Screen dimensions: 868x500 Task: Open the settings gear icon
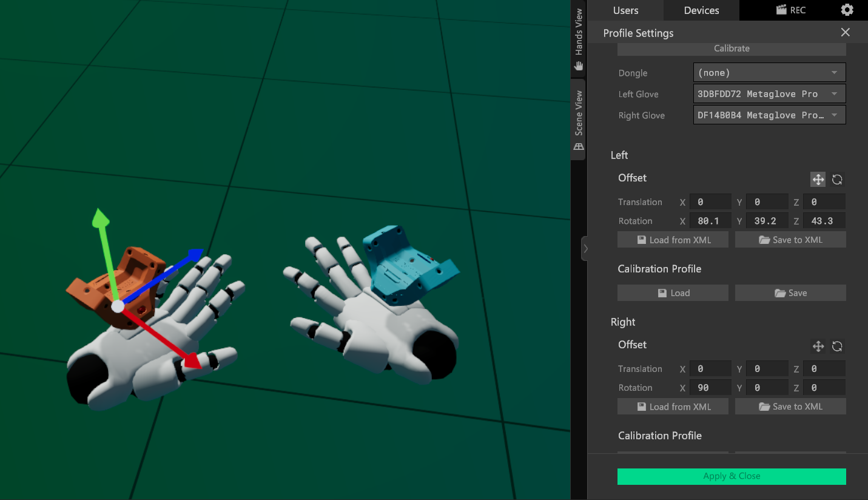click(847, 10)
